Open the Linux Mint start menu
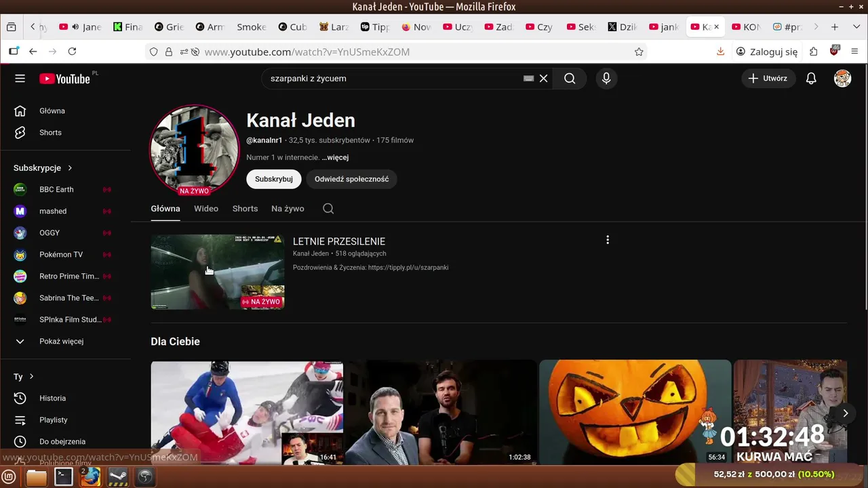868x488 pixels. (9, 477)
